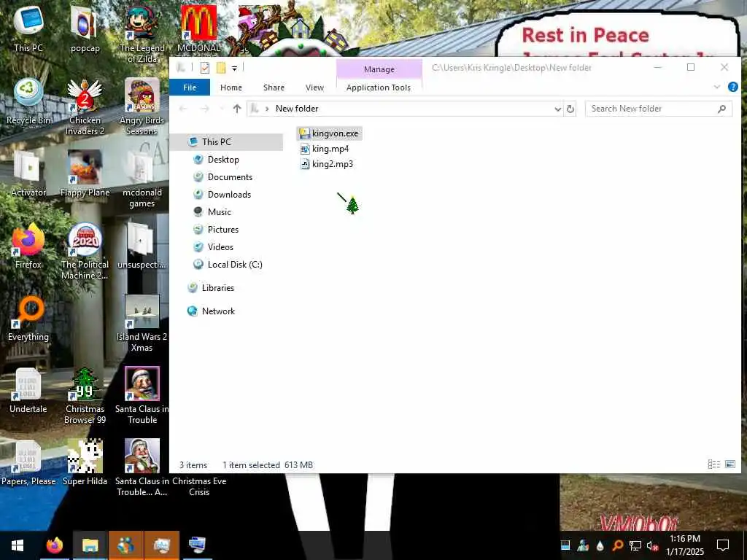Select the Flappy Plane desktop icon
Screen dimensions: 747x560
pos(85,174)
